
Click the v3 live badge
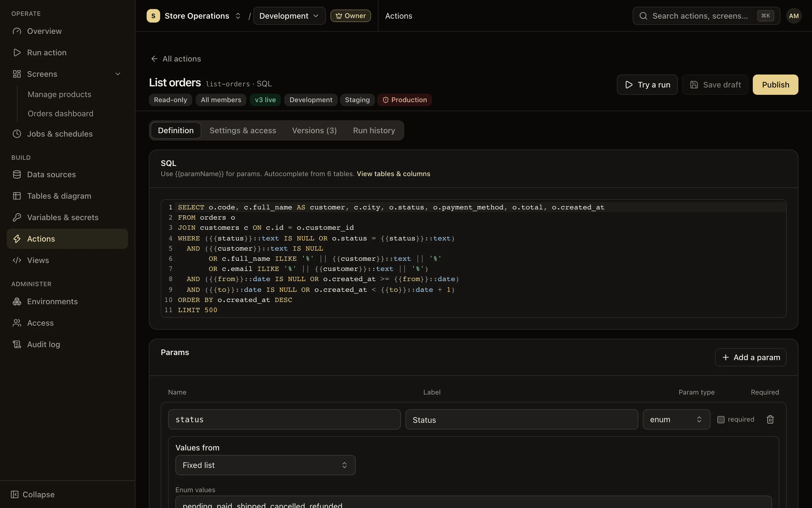(x=265, y=100)
